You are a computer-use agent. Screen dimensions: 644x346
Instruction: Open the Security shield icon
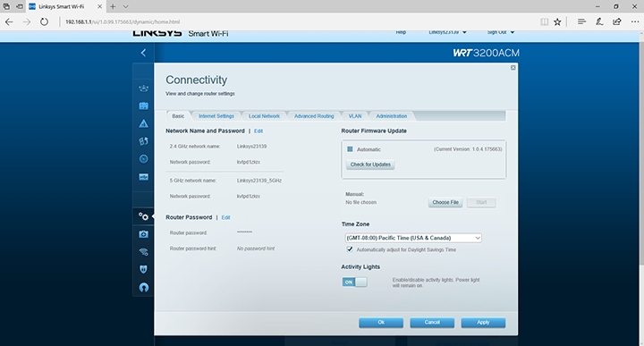click(x=143, y=269)
